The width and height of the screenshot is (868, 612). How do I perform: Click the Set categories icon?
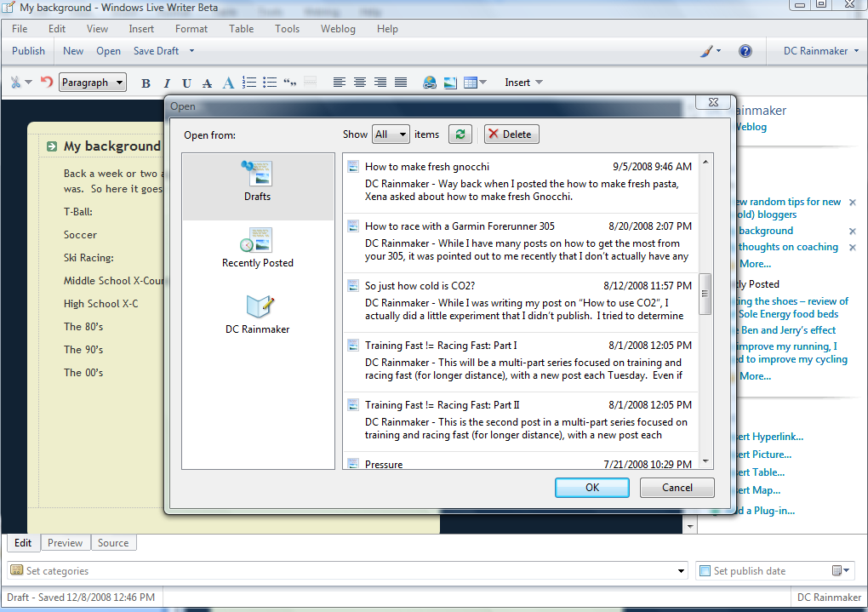point(17,570)
